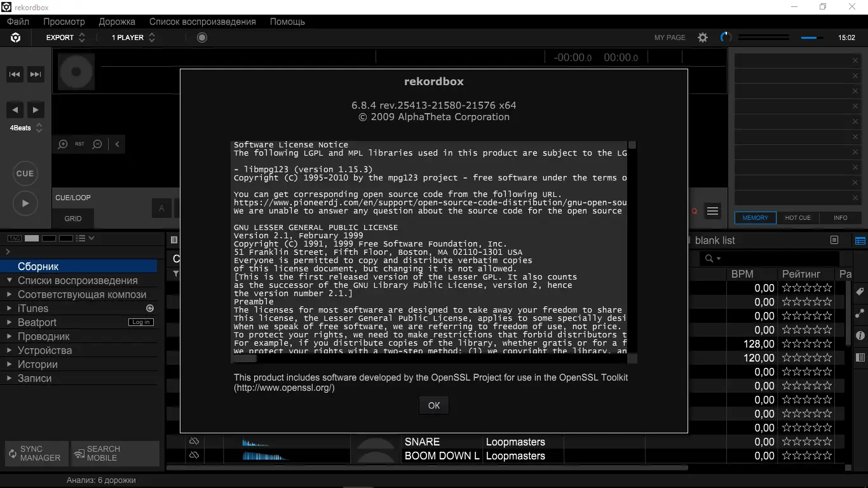Open the search magnifier dropdown

click(712, 259)
